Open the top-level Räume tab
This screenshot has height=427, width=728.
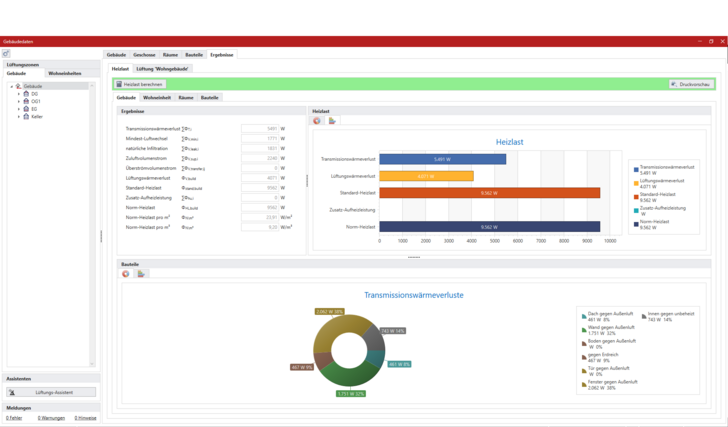click(170, 55)
